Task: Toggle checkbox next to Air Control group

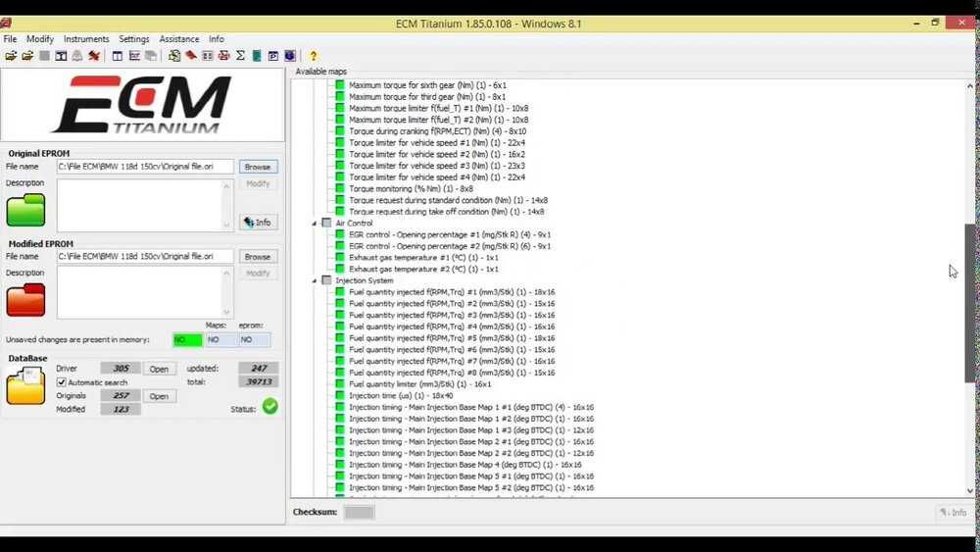Action: click(326, 223)
